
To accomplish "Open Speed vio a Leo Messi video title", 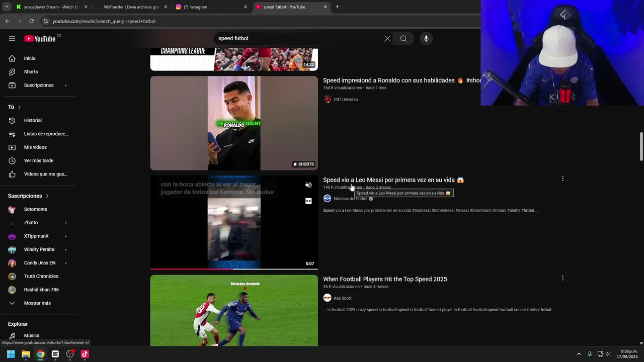I will [393, 180].
